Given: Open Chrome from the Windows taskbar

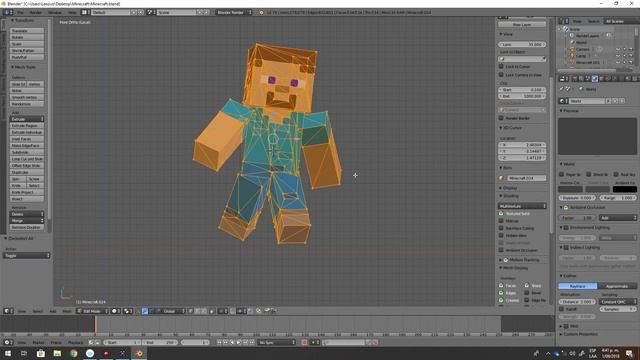Looking at the screenshot, I should point(73,353).
